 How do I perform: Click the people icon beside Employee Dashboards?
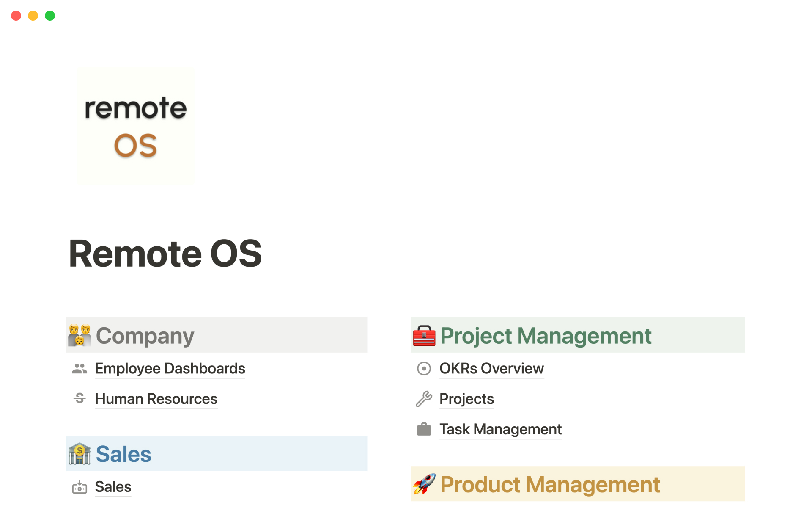(x=80, y=369)
